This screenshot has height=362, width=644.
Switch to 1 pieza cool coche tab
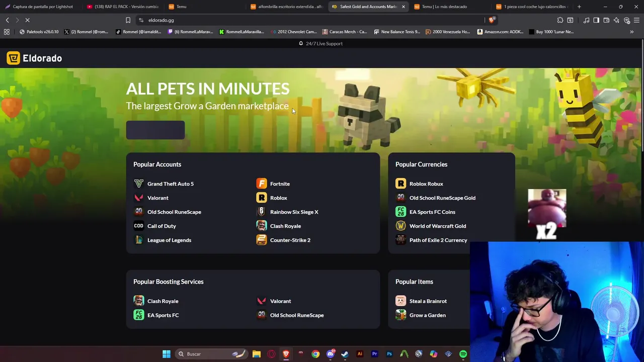pyautogui.click(x=531, y=7)
